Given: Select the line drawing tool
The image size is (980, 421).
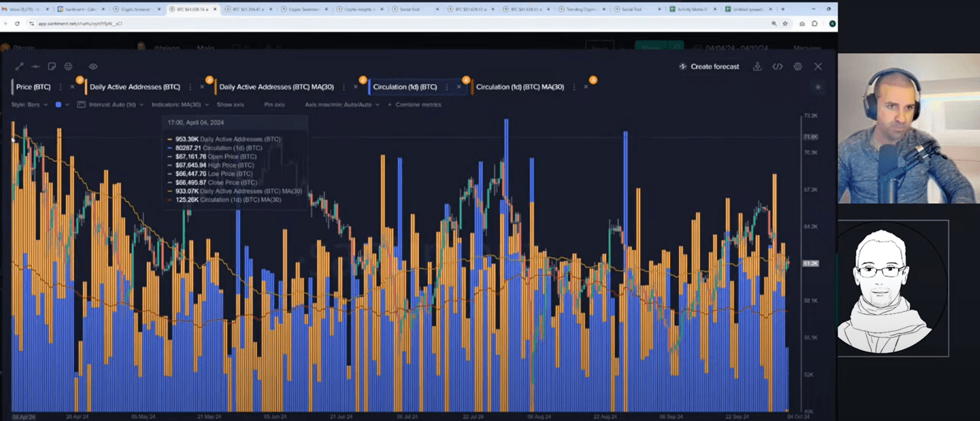Looking at the screenshot, I should coord(20,66).
